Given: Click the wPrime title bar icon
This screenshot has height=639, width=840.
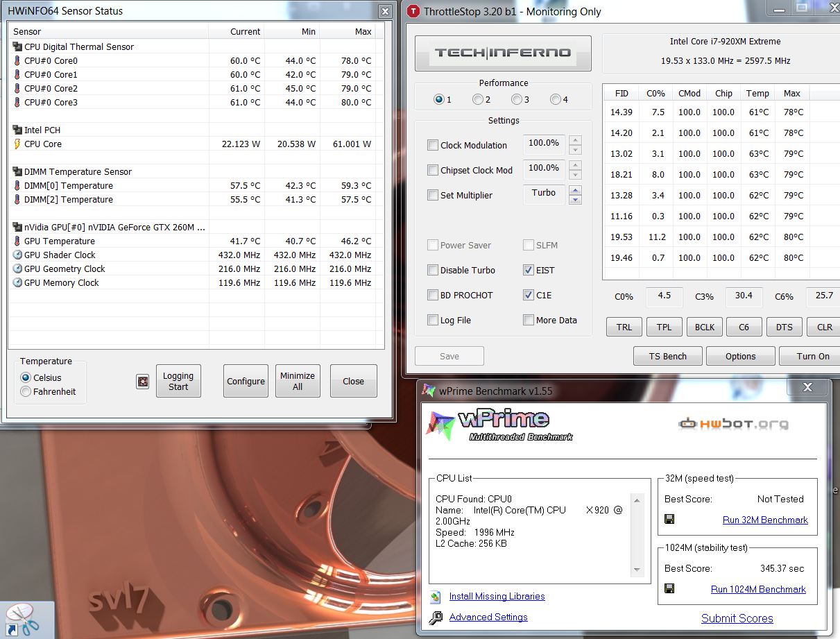Looking at the screenshot, I should (429, 391).
